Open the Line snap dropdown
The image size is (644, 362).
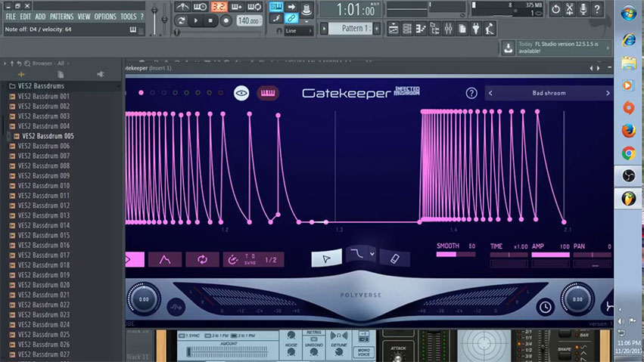coord(298,31)
